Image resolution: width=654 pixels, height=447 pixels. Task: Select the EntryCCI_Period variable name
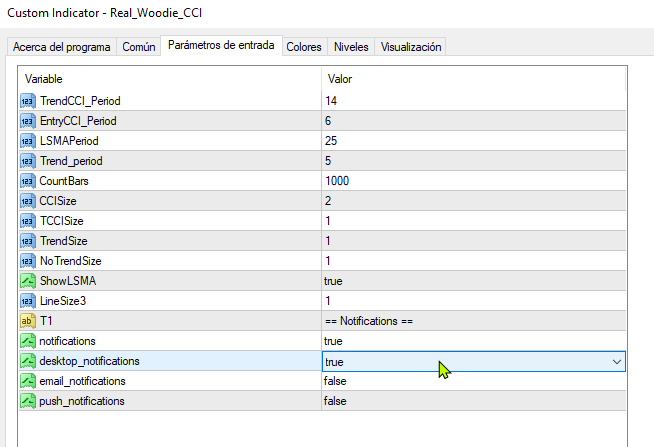point(78,121)
